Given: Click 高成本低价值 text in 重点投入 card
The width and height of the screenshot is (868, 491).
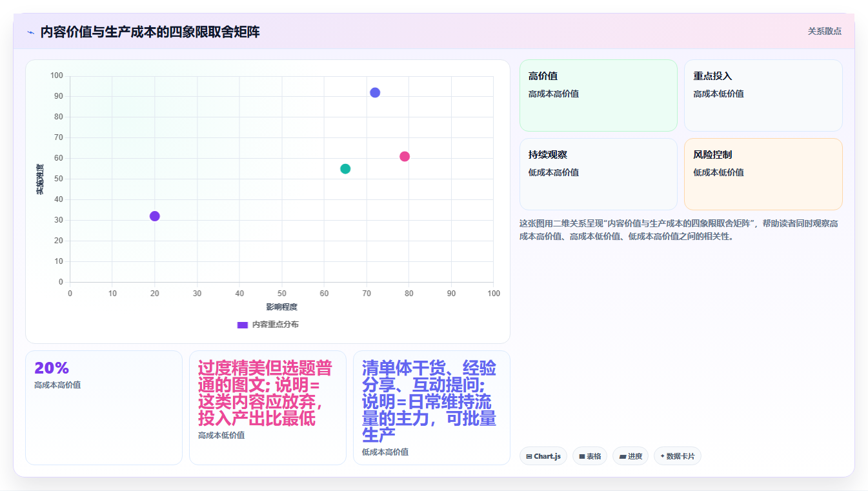Looking at the screenshot, I should [718, 94].
